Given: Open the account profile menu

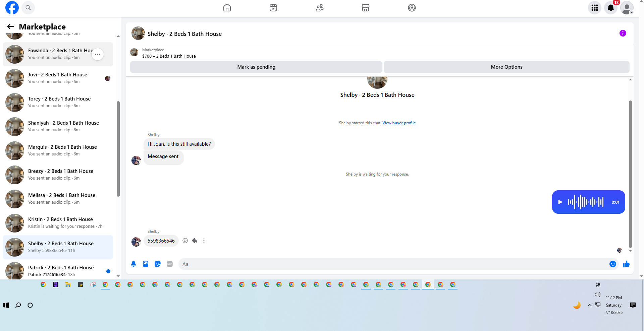Looking at the screenshot, I should point(627,8).
